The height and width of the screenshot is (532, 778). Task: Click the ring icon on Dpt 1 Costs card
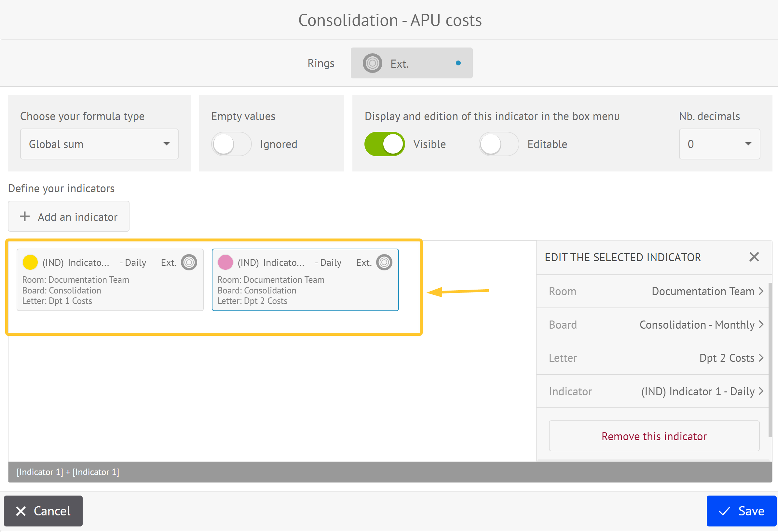click(x=189, y=262)
